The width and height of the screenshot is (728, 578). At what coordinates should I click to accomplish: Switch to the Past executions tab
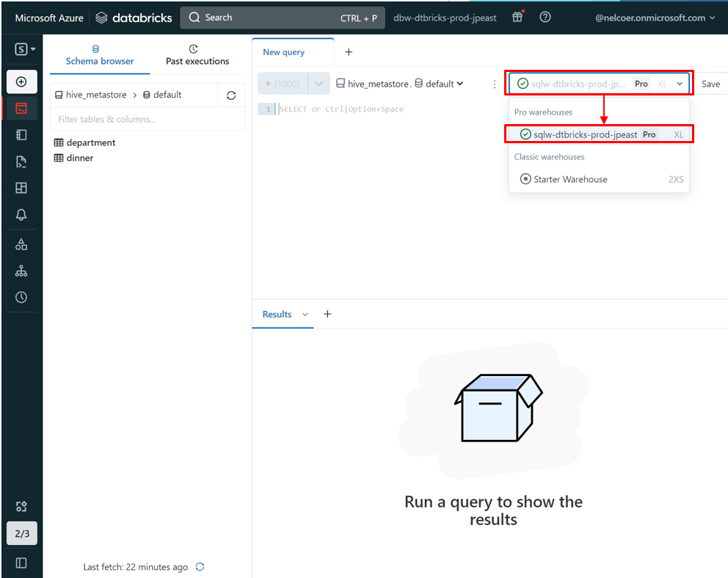coord(197,55)
